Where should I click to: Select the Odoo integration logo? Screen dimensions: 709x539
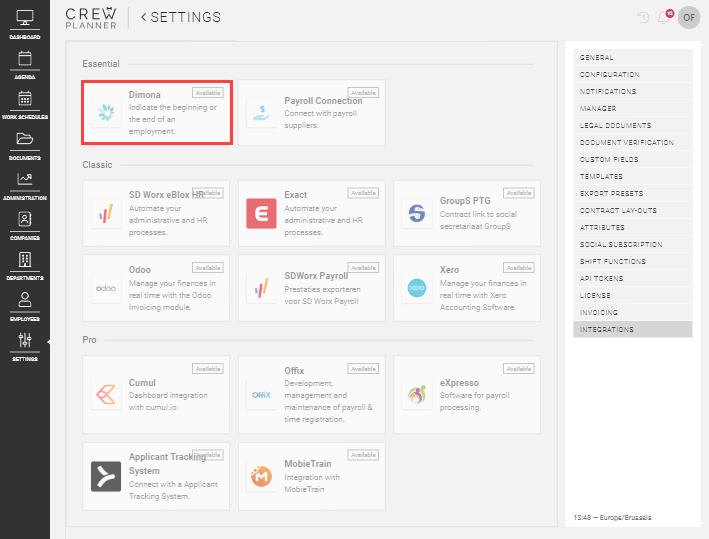point(106,288)
